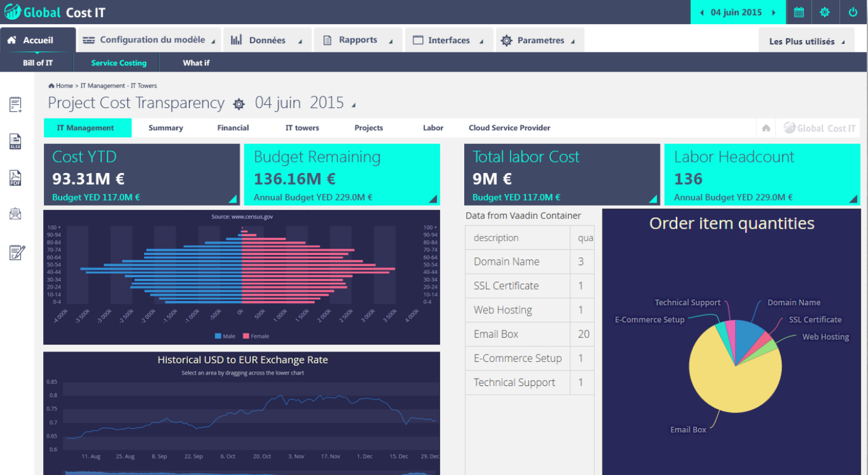Open date dropdown triangle after 2015
The width and height of the screenshot is (868, 475).
tap(354, 106)
